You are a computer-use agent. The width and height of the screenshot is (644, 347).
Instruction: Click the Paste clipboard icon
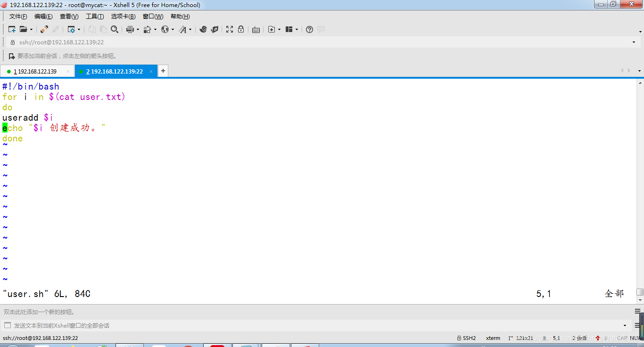103,29
